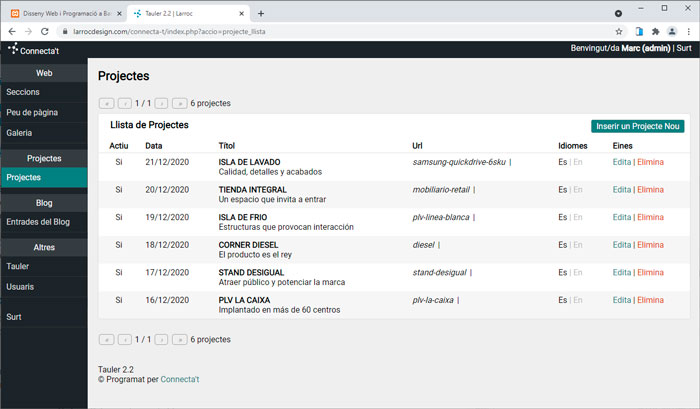The image size is (700, 409).
Task: Open Connecta't link in footer
Action: (179, 380)
